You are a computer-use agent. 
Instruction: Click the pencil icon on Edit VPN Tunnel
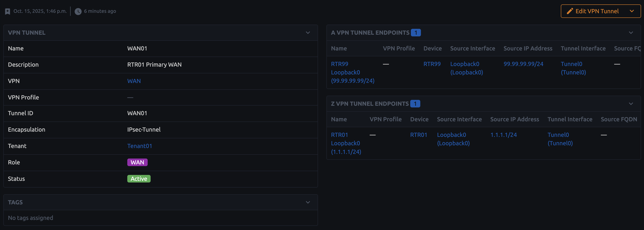click(570, 11)
